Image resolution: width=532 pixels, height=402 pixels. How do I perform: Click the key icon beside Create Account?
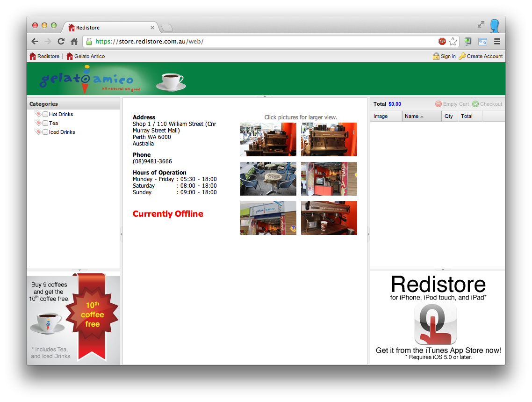pos(462,56)
